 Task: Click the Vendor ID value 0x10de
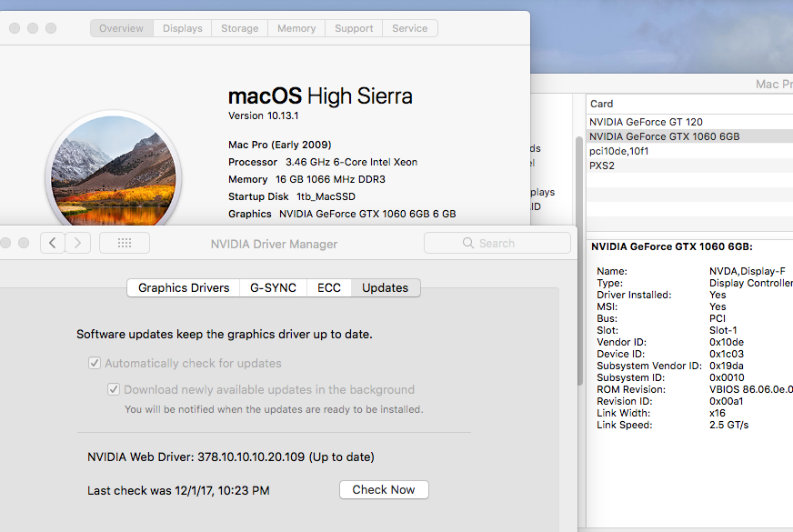tap(727, 342)
